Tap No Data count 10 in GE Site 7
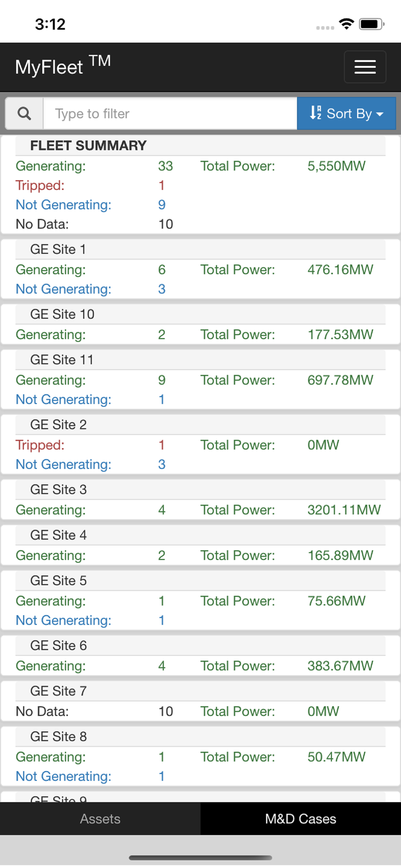The height and width of the screenshot is (868, 401). [x=165, y=711]
